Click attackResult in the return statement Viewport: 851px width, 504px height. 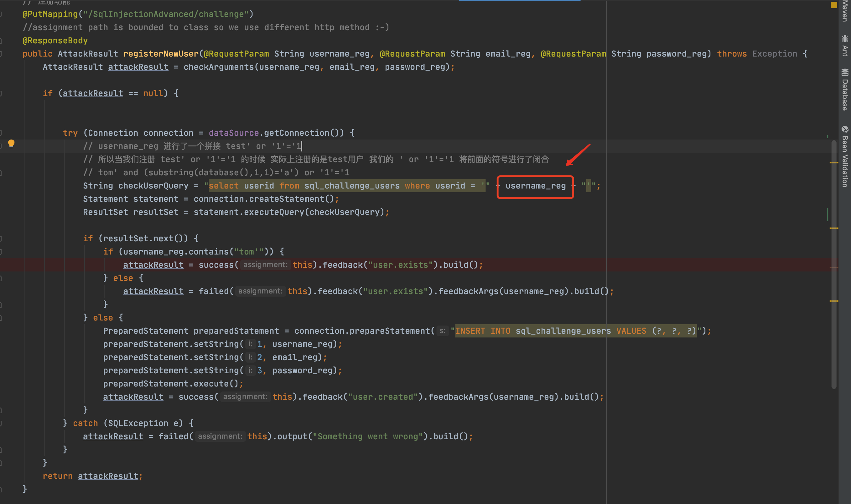(108, 476)
